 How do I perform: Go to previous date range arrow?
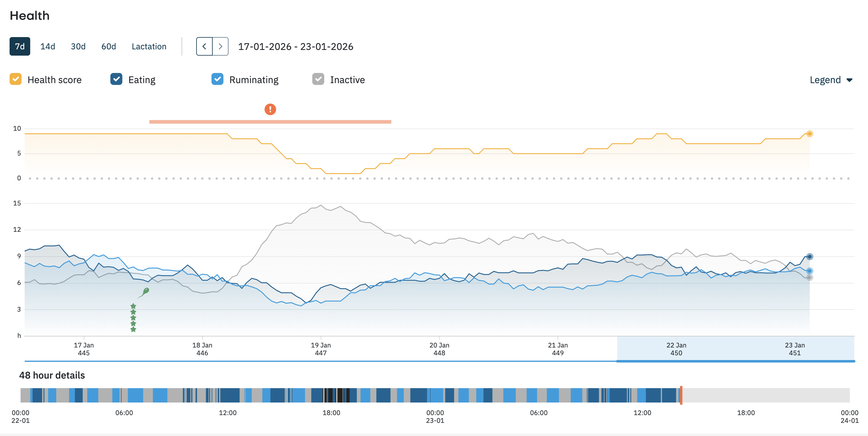click(x=204, y=46)
